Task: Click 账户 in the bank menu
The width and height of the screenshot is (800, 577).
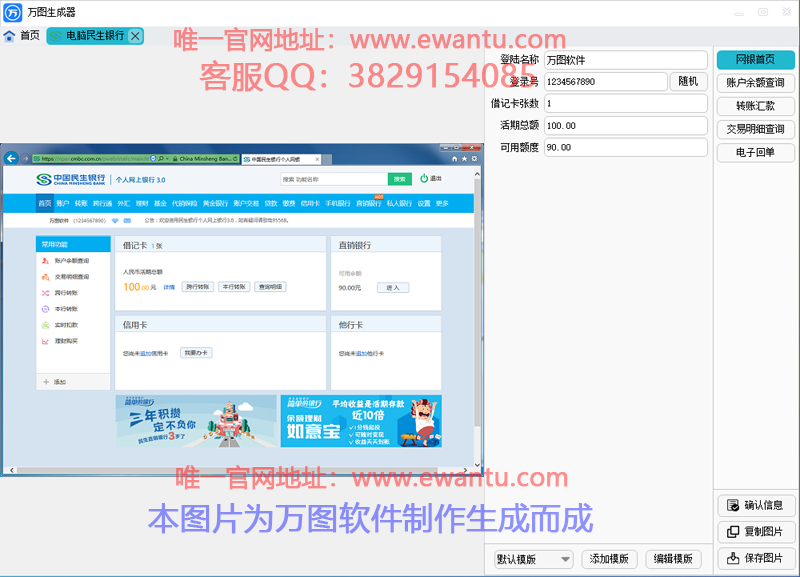Action: [63, 204]
